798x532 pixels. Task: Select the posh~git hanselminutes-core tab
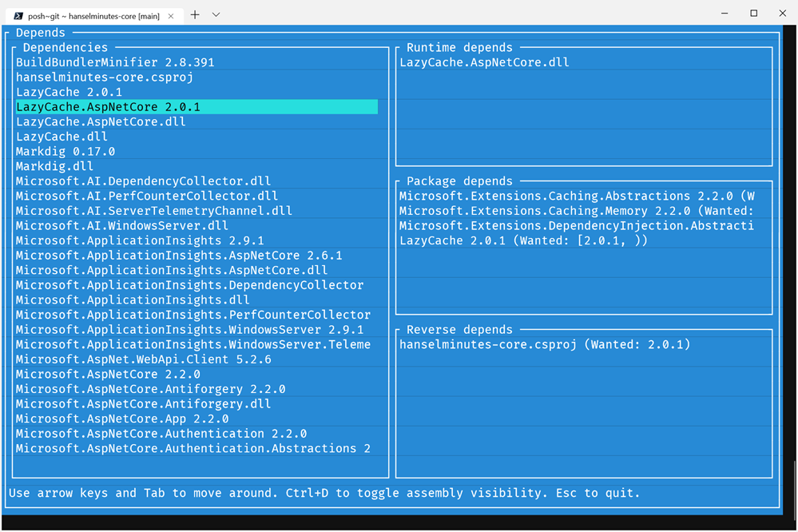(x=93, y=16)
